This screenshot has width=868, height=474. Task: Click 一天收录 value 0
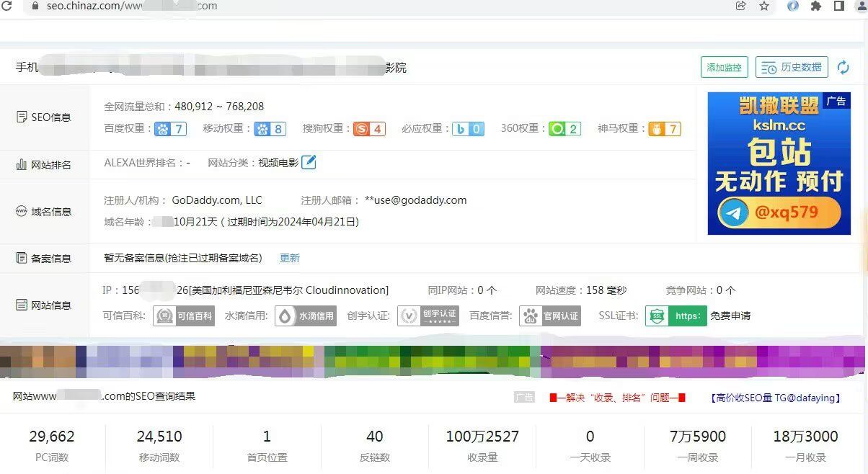tap(590, 437)
